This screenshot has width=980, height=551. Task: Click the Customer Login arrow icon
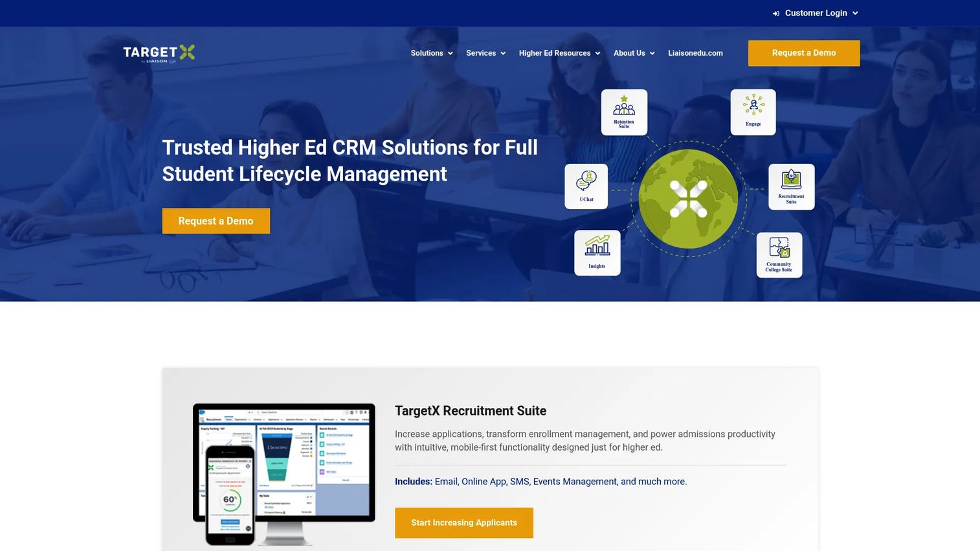coord(776,14)
